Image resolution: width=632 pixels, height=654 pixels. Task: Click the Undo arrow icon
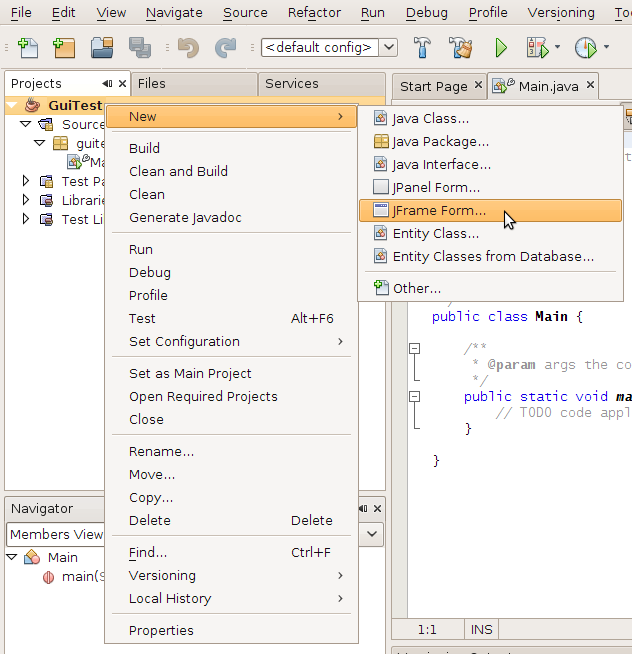(188, 48)
